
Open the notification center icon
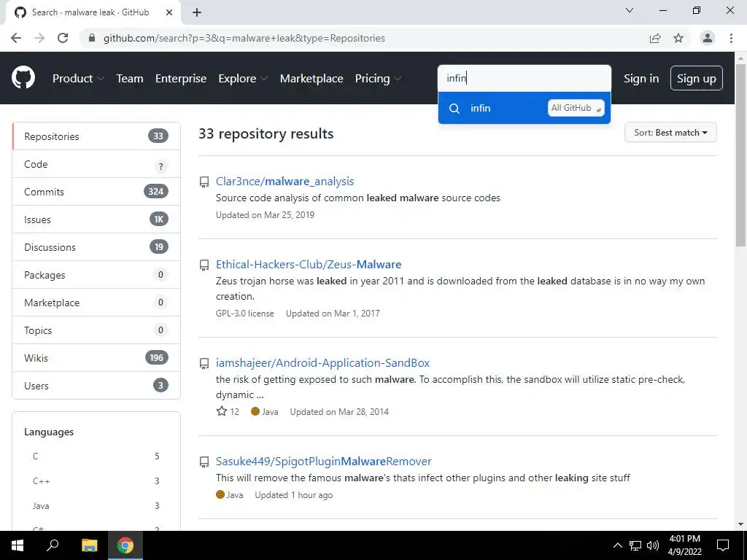coord(723,545)
